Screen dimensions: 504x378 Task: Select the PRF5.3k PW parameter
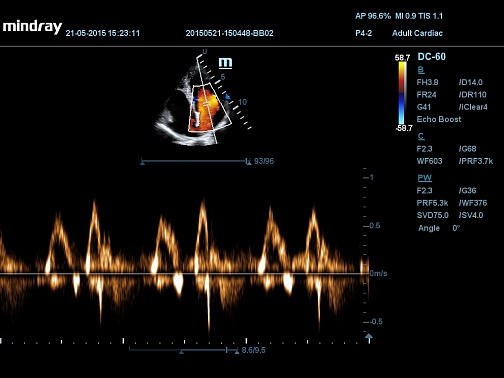(432, 203)
